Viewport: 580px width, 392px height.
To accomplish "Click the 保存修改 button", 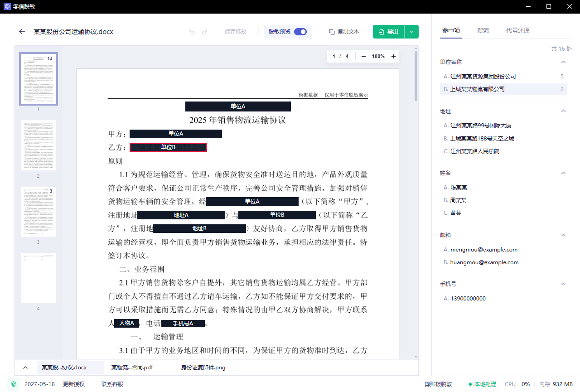I will (x=236, y=32).
